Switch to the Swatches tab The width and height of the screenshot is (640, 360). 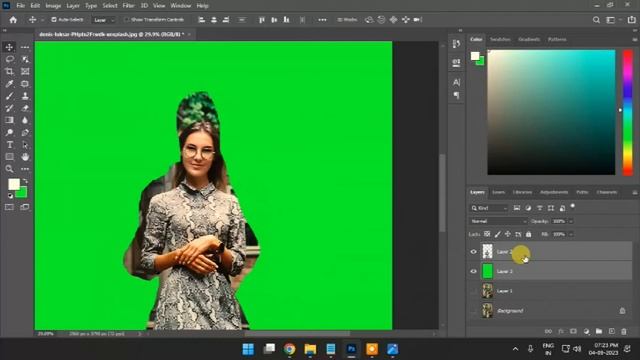pyautogui.click(x=500, y=40)
